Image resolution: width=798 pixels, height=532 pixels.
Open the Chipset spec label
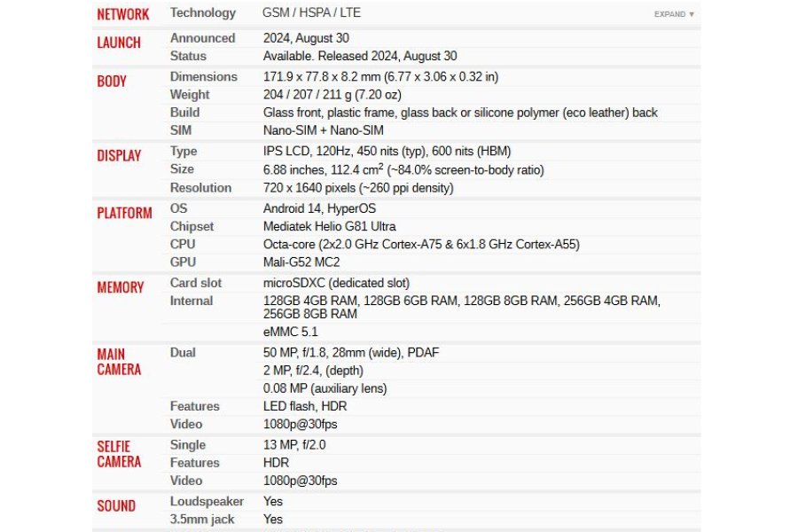click(192, 227)
